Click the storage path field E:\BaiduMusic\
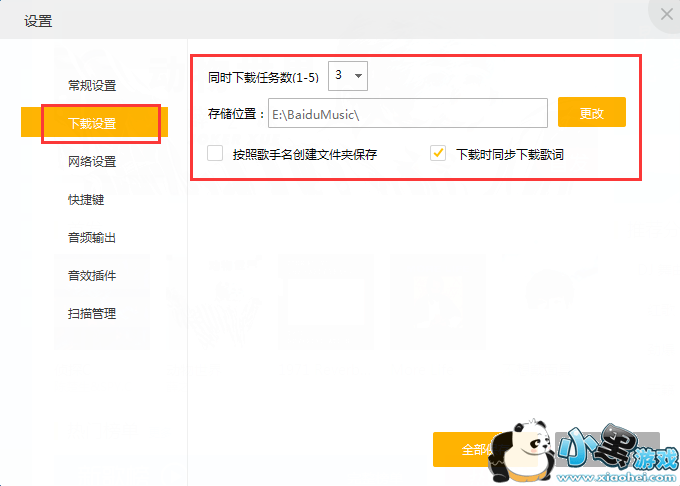The height and width of the screenshot is (486, 680). (408, 113)
